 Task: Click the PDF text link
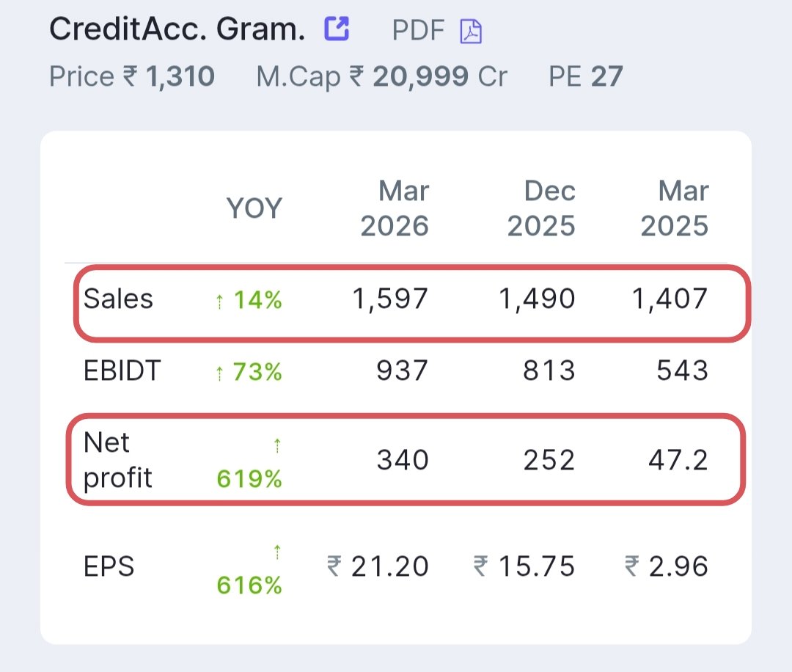(418, 30)
